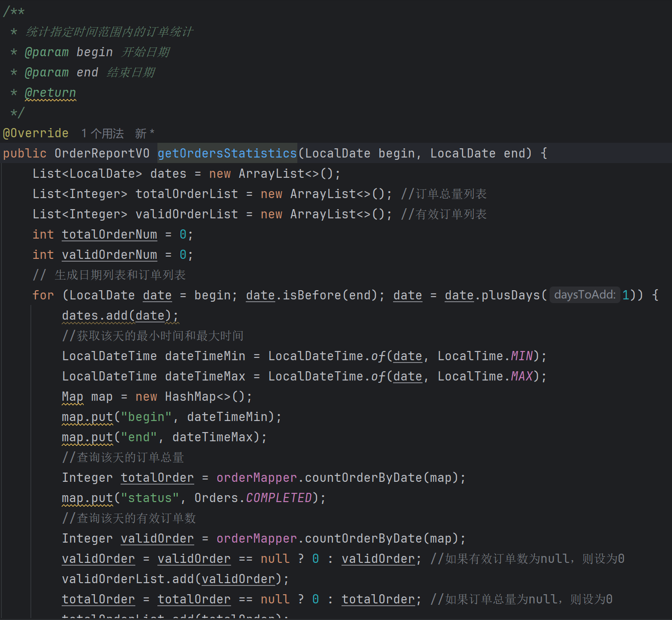This screenshot has height=620, width=672.
Task: Click the 'daysToAdd:' parameter inlay hint
Action: click(585, 295)
